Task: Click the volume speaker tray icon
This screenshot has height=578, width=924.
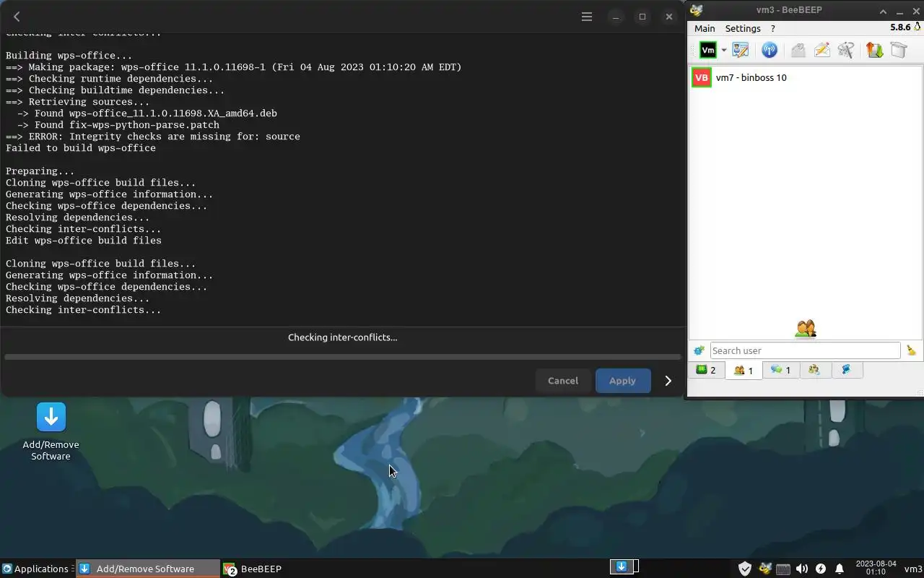Action: click(x=802, y=569)
